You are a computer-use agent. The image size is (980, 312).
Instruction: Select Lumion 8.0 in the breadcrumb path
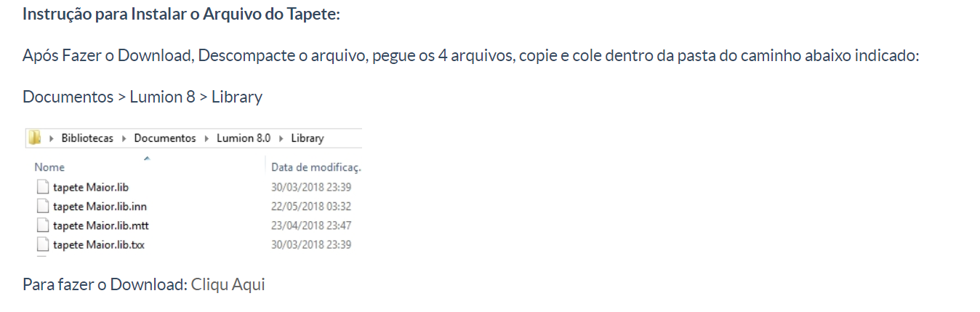tap(244, 138)
